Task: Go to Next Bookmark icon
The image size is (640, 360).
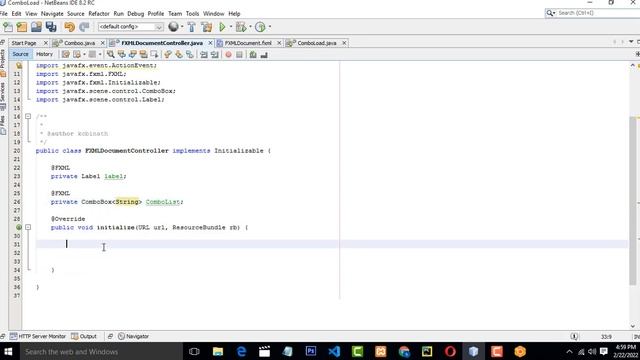Action: (x=178, y=55)
